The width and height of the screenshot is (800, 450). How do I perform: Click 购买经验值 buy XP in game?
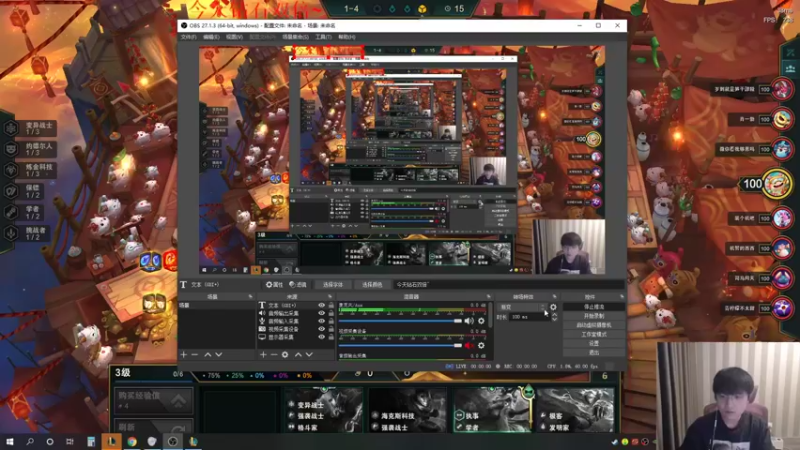[154, 400]
